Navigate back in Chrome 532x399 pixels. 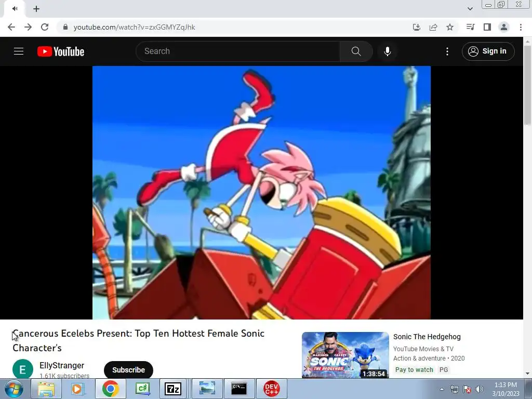point(11,27)
